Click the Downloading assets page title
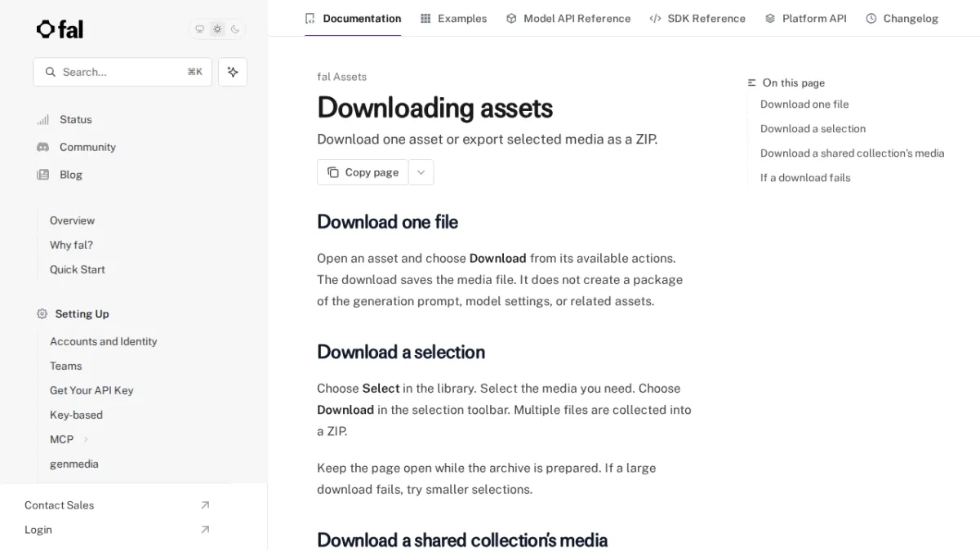This screenshot has width=980, height=551. (x=434, y=108)
